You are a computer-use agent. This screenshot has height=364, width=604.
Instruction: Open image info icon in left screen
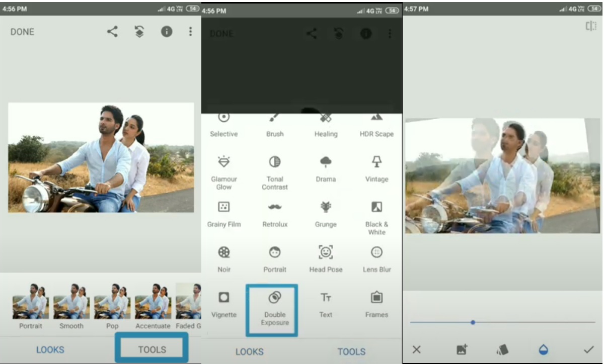click(167, 32)
